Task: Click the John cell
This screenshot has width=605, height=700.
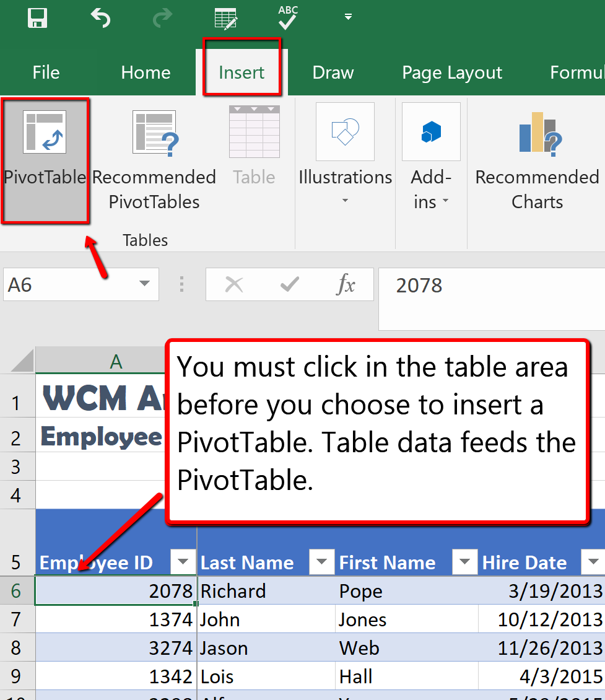Action: (266, 619)
